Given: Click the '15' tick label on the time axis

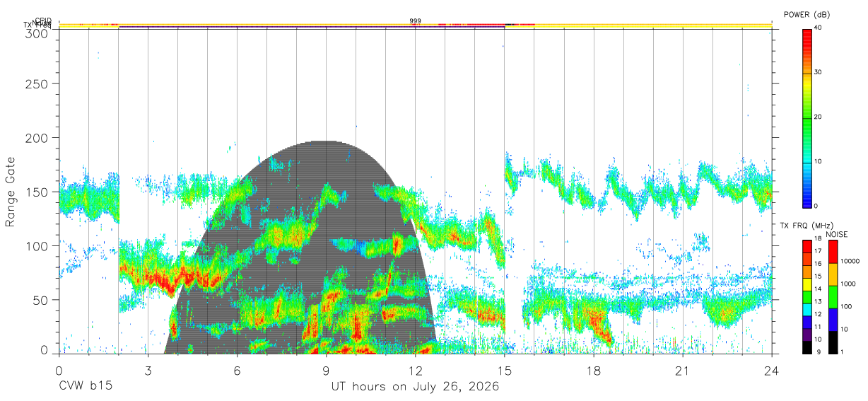Looking at the screenshot, I should point(504,371).
